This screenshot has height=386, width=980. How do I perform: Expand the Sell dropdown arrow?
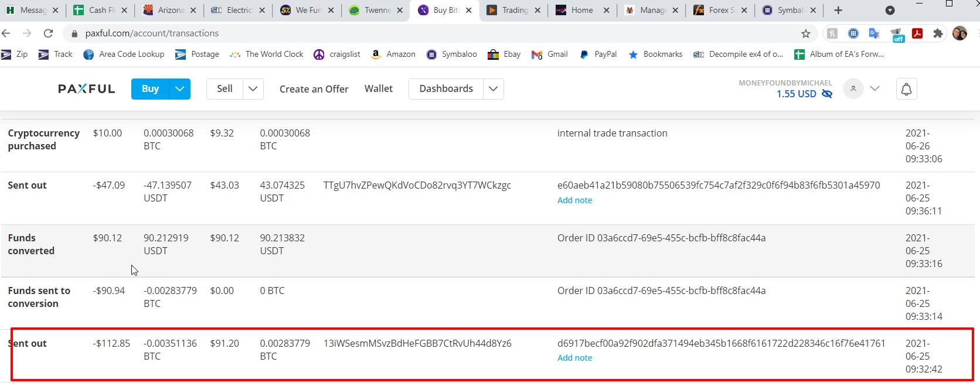pos(253,89)
